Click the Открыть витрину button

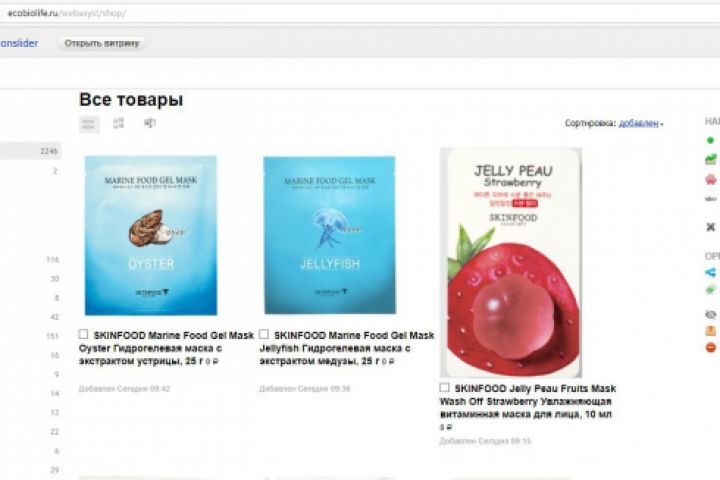[101, 43]
